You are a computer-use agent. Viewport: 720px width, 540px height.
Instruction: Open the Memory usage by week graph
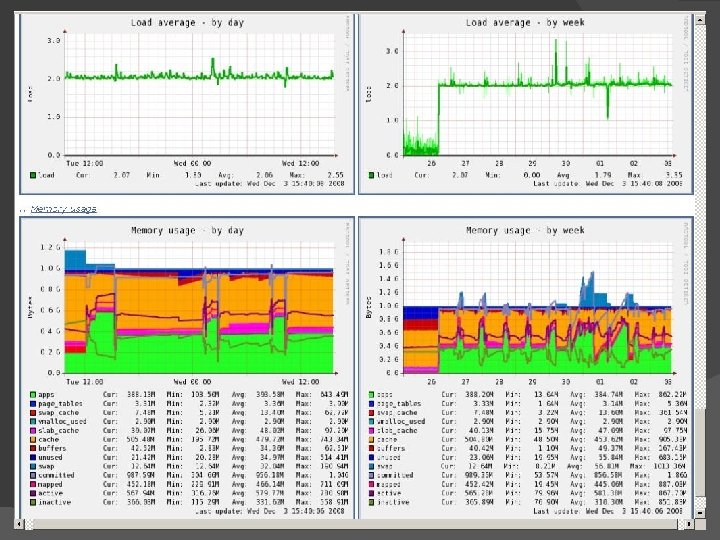click(x=525, y=368)
